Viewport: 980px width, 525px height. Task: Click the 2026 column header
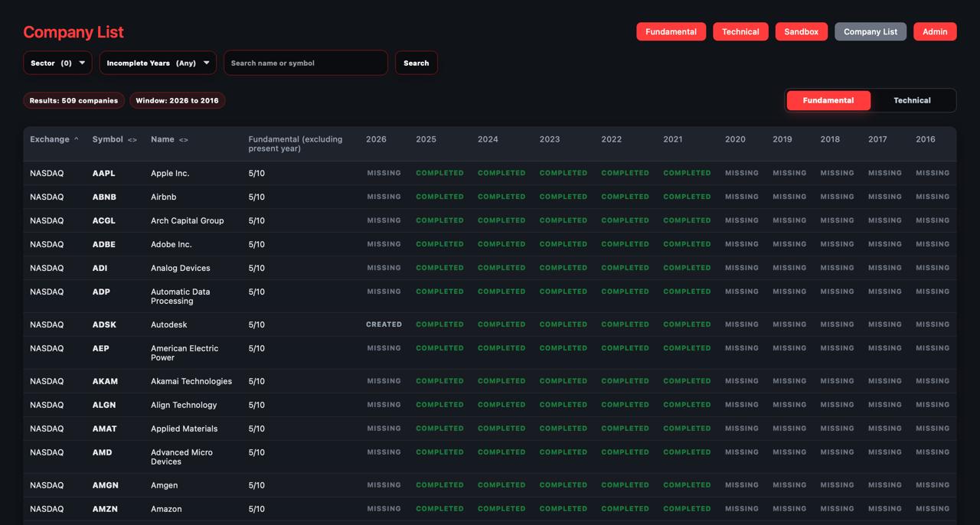point(376,139)
